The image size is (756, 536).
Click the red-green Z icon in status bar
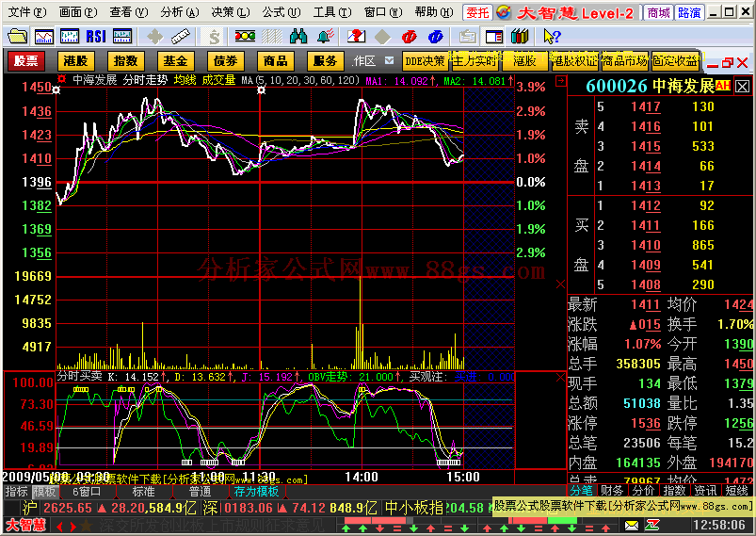tap(652, 525)
